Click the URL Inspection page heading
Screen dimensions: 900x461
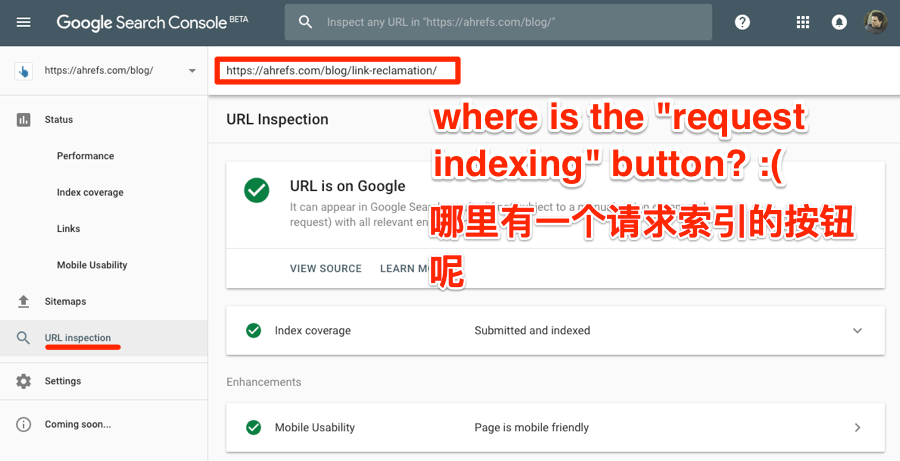(277, 119)
